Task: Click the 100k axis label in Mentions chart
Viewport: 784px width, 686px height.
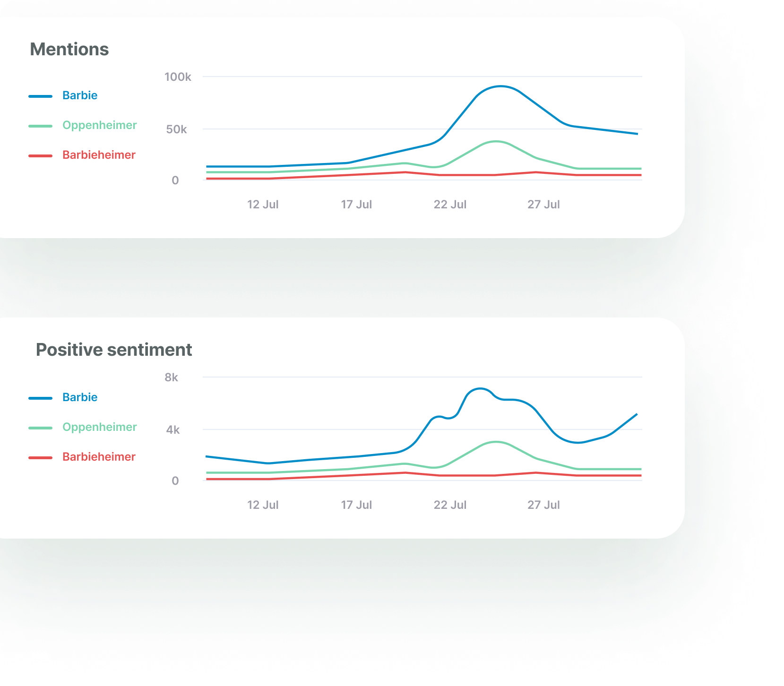Action: coord(178,77)
